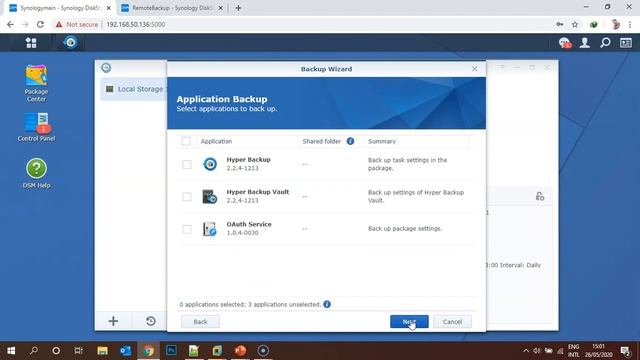Viewport: 640px width, 360px height.
Task: Click the lock icon in Hyper Backup window
Action: (x=540, y=196)
